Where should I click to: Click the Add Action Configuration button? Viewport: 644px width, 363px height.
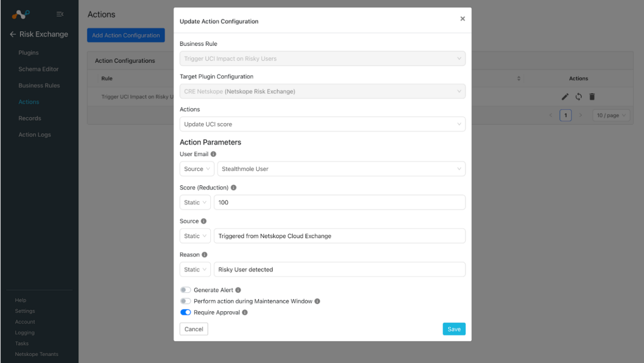[x=126, y=35]
